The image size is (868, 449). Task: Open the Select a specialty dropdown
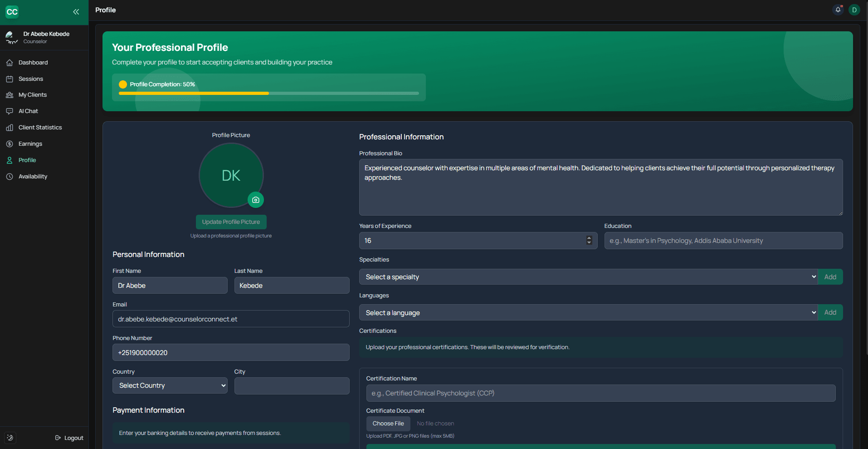coord(588,276)
